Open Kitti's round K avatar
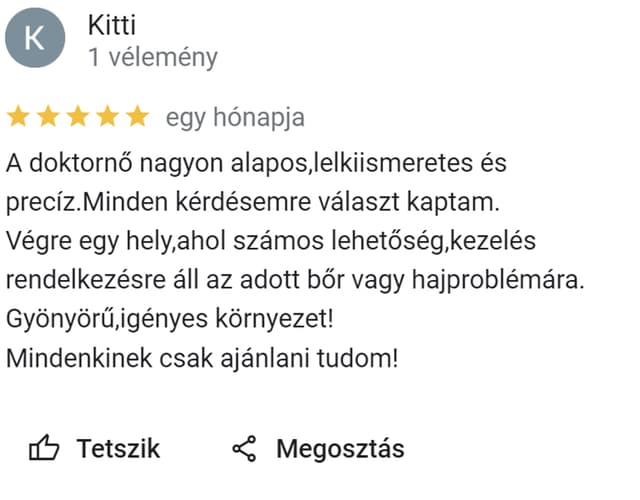Viewport: 640px width, 500px height. 35,38
